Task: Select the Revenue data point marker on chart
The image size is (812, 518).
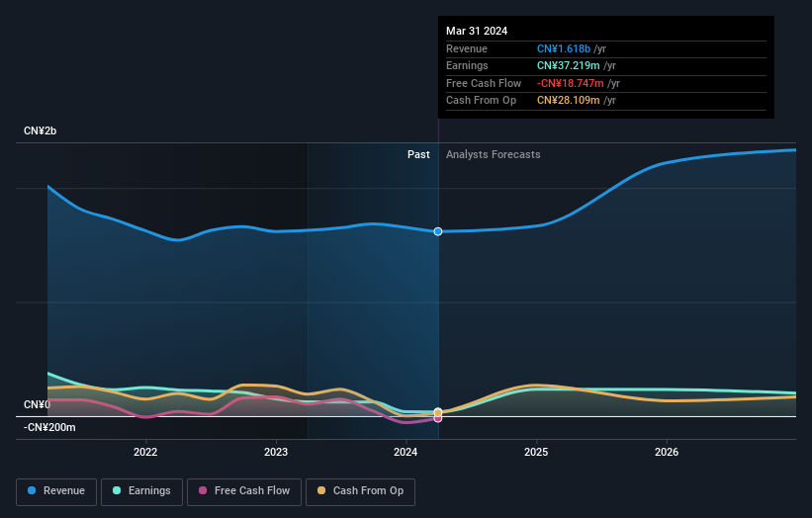Action: 438,231
